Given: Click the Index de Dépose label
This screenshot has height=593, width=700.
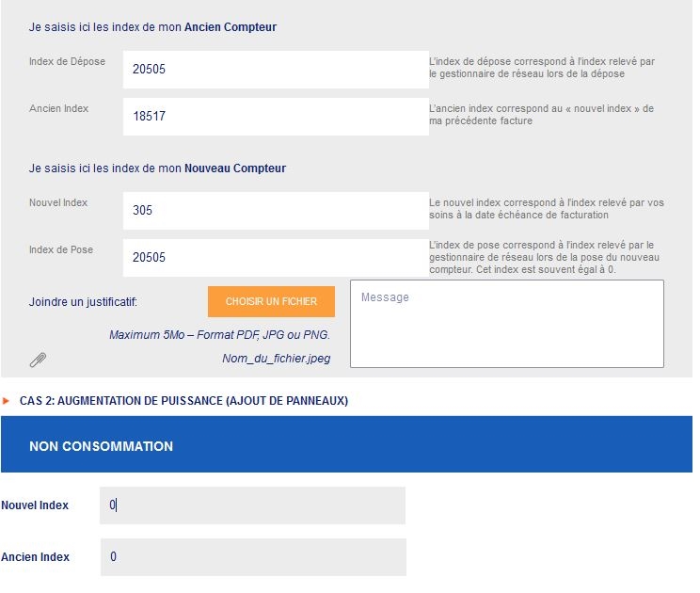Looking at the screenshot, I should [x=67, y=62].
